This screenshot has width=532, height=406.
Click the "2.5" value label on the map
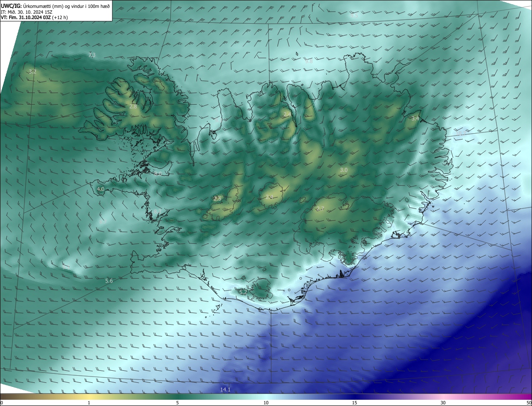(x=217, y=199)
